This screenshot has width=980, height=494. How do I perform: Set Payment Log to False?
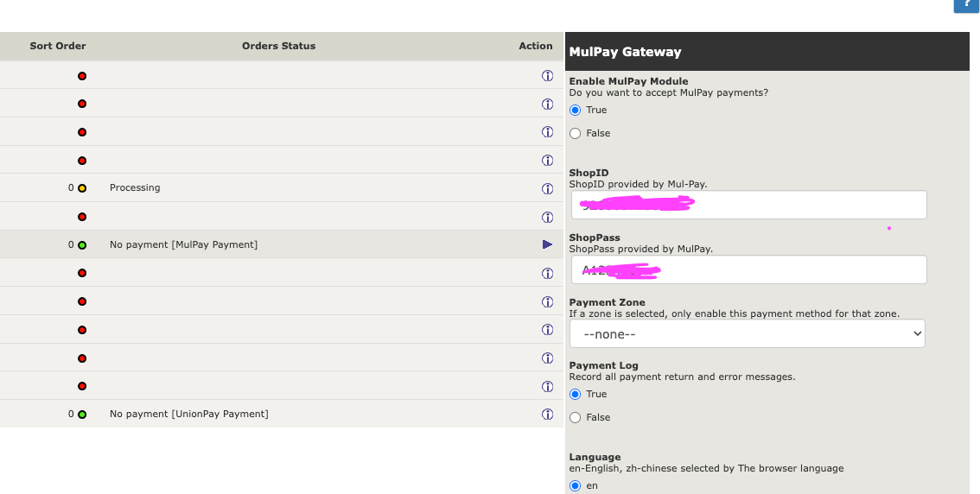(x=575, y=417)
